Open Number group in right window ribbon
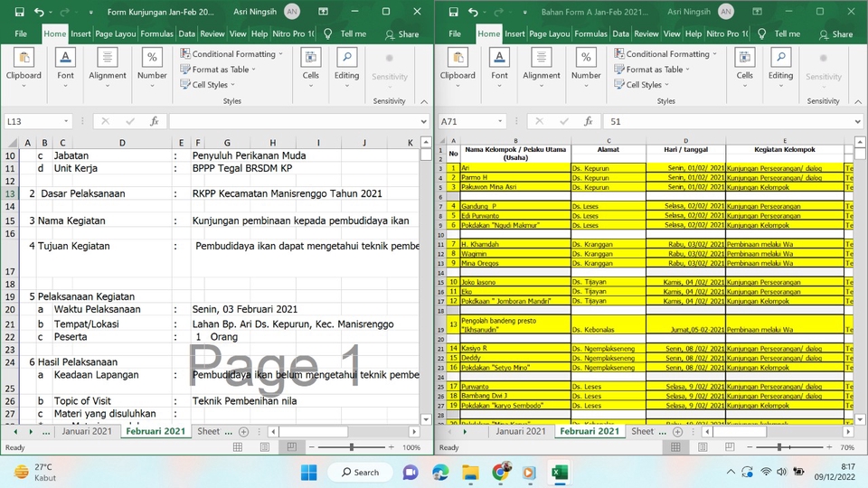The image size is (868, 488). (x=586, y=68)
